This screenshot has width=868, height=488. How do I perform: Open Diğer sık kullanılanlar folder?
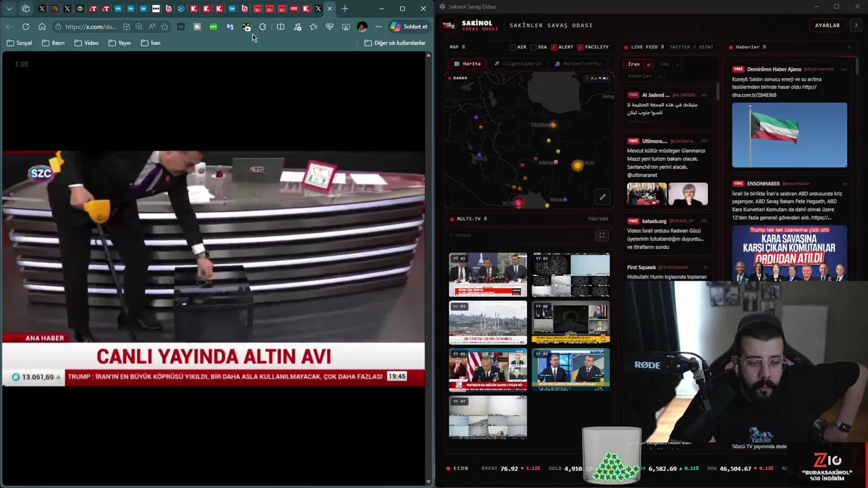click(395, 43)
